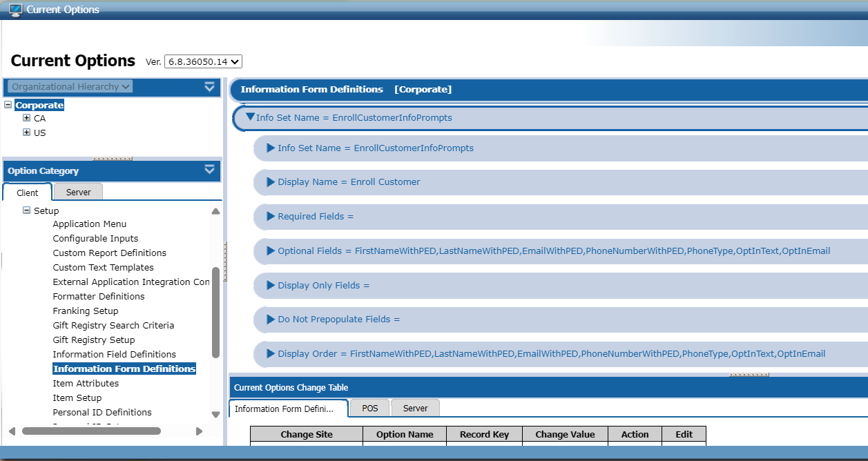Collapse the Organizational Hierarchy panel chevron
The width and height of the screenshot is (868, 461).
pos(209,87)
